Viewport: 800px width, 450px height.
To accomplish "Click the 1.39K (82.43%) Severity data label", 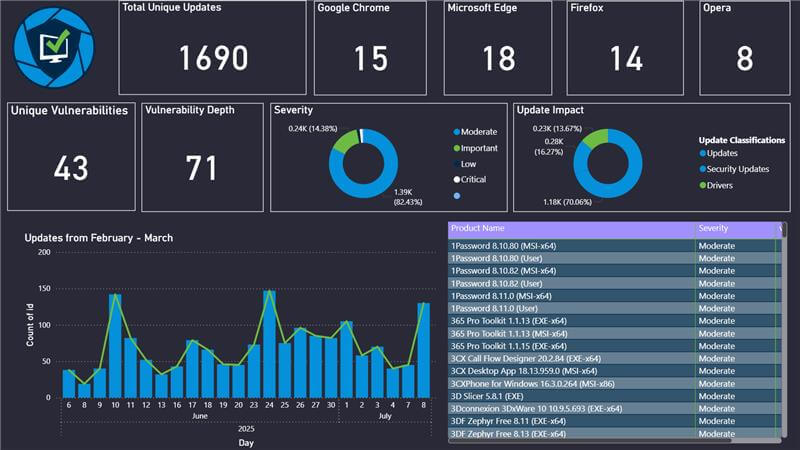I will [x=408, y=197].
